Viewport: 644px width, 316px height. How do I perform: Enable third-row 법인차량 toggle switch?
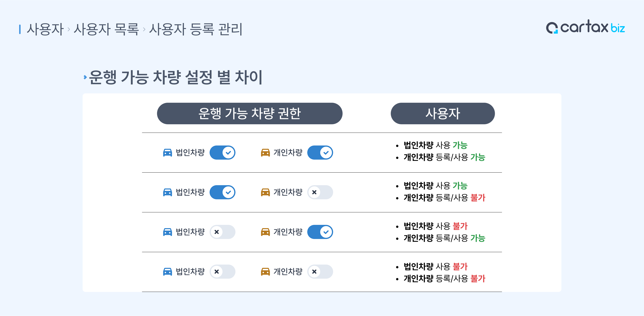pos(222,232)
